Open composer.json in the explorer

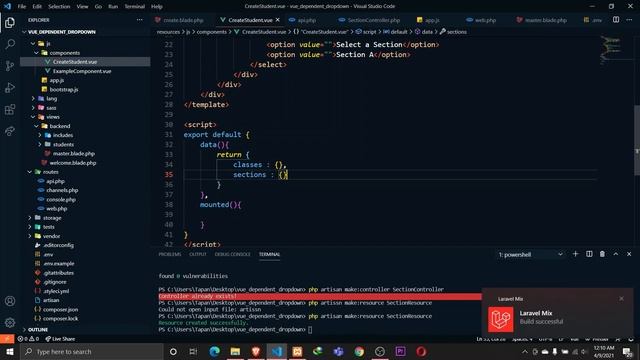61,309
